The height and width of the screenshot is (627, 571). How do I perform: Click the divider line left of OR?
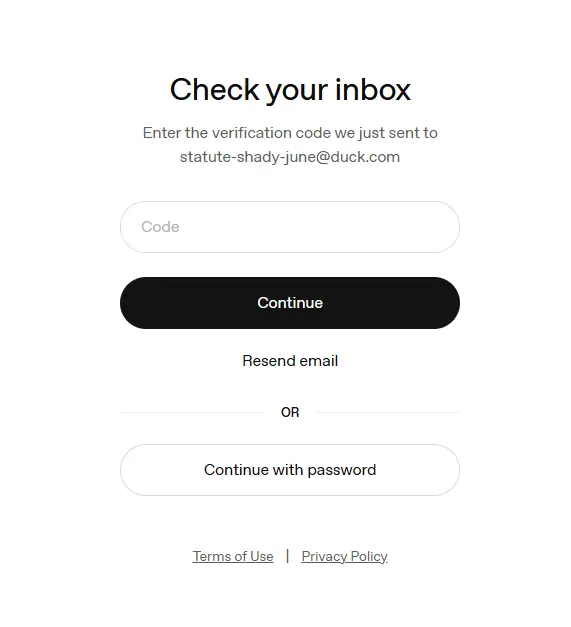(x=192, y=412)
